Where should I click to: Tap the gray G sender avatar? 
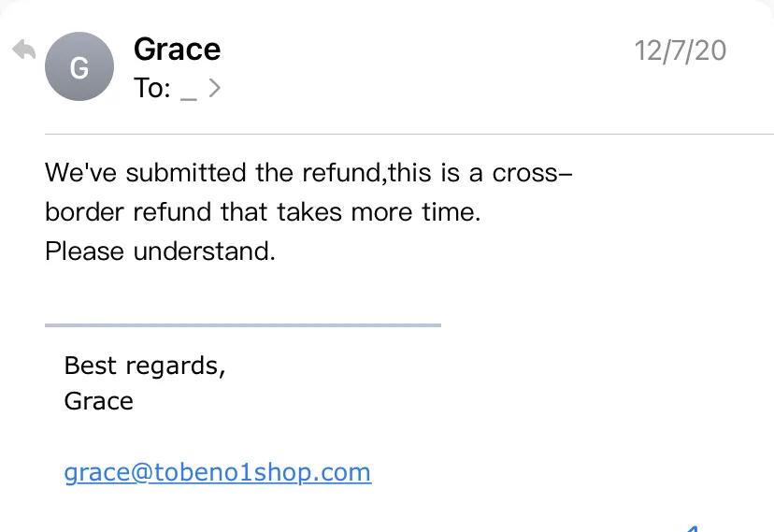point(79,66)
